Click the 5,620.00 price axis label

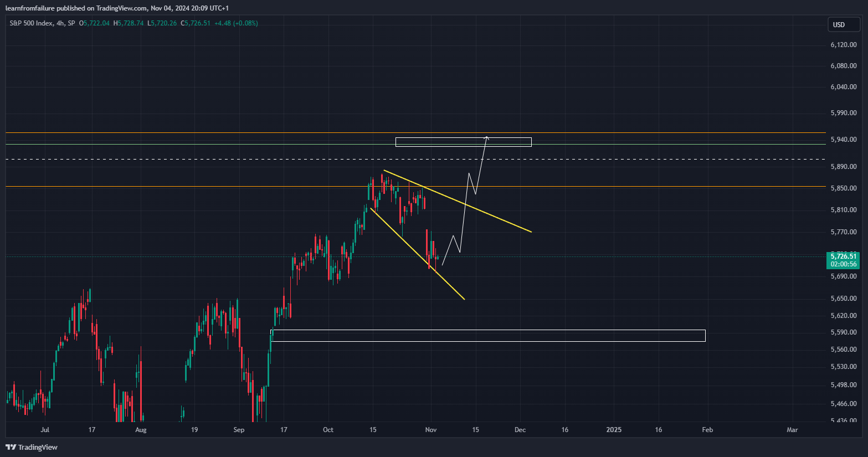(844, 316)
